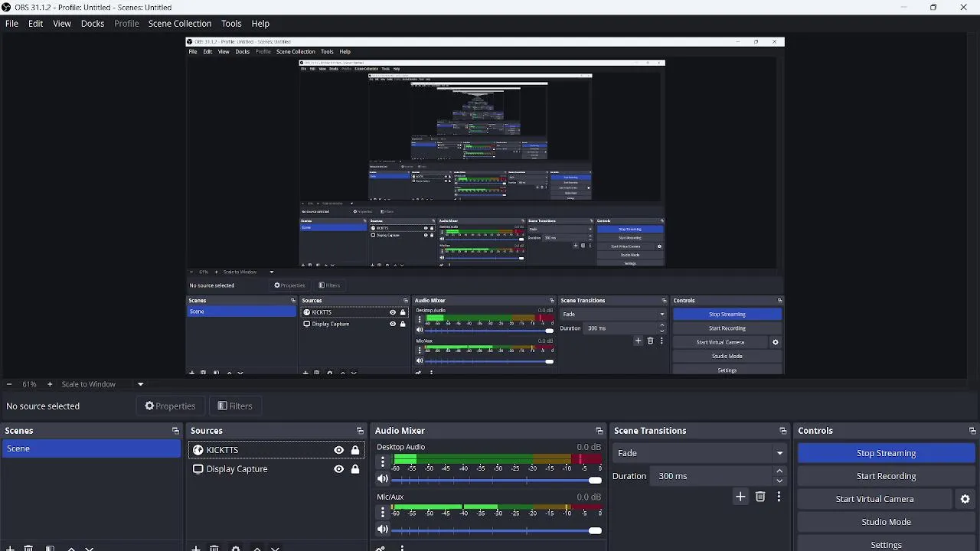The width and height of the screenshot is (980, 551).
Task: Open the Help menu
Action: coord(260,24)
